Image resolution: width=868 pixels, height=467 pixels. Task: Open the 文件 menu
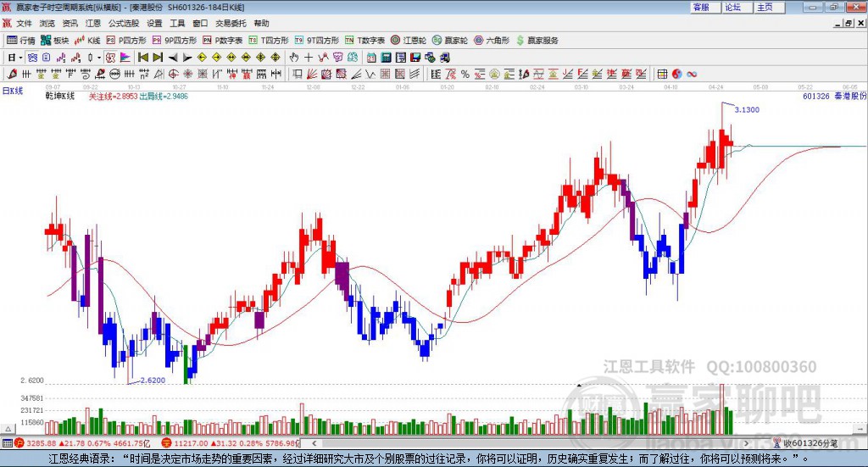[25, 23]
